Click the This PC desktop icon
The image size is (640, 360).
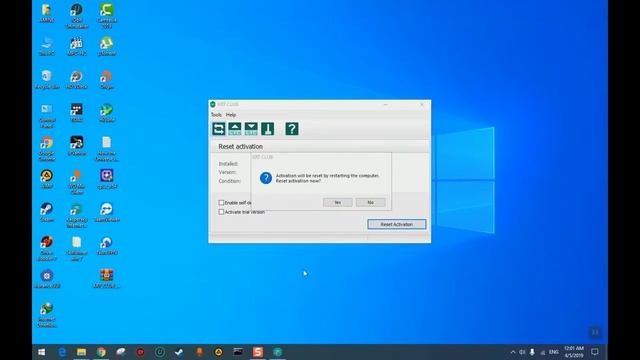(47, 46)
